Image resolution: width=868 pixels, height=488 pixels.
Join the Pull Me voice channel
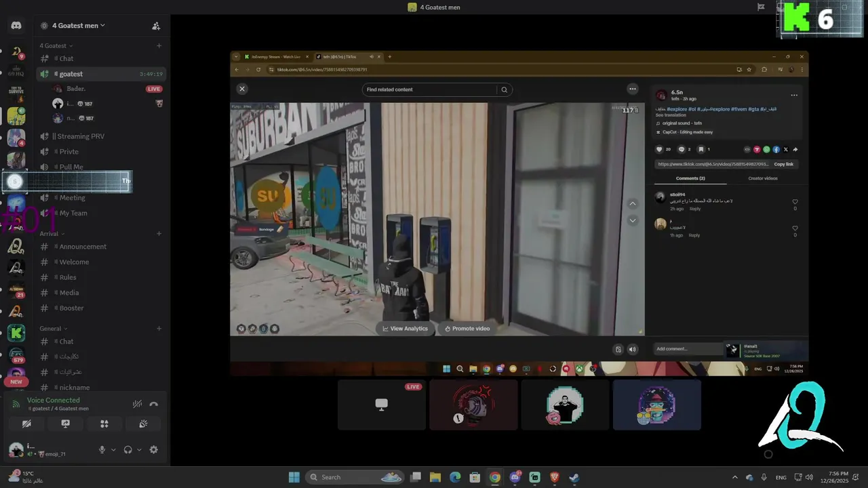coord(100,167)
